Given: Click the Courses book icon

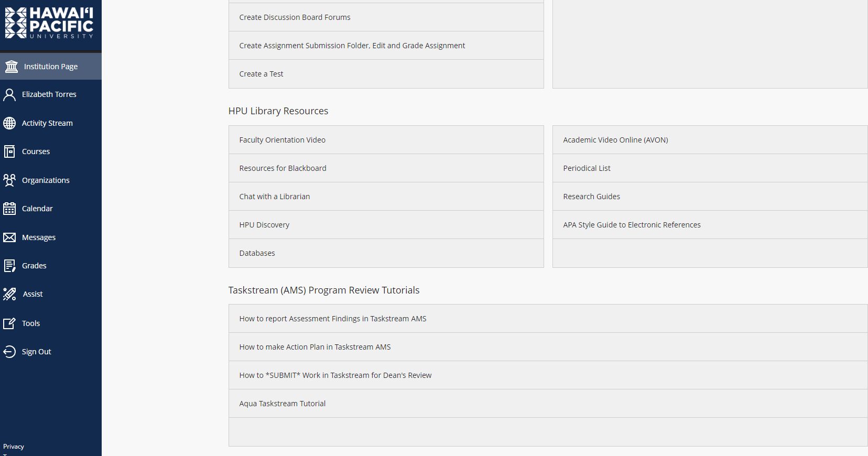Looking at the screenshot, I should 9,151.
